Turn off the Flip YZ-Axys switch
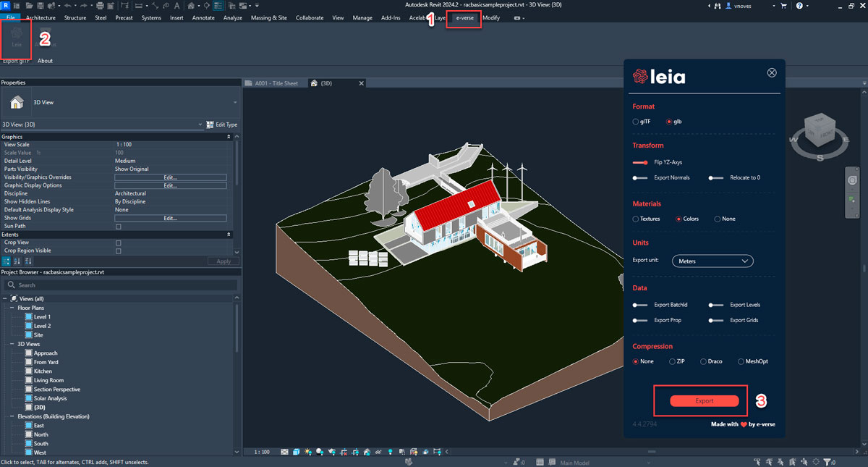 tap(639, 161)
